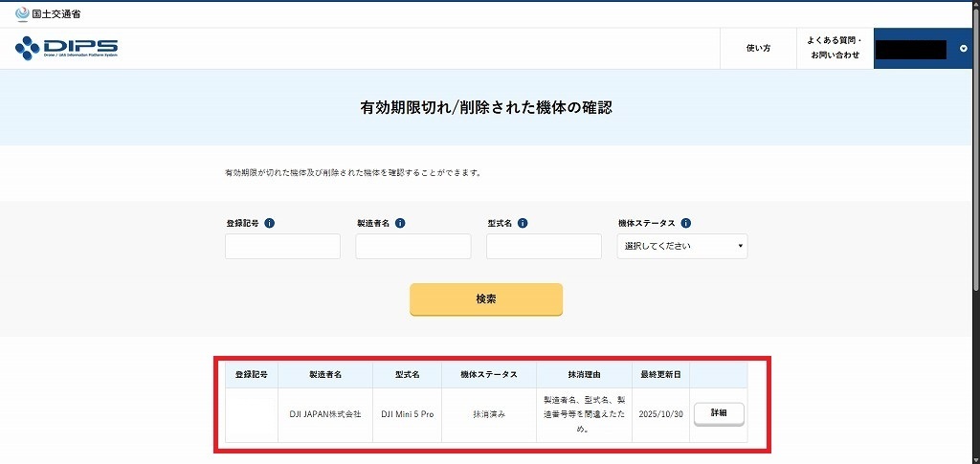Show info tooltip beside 製造者名 label
The width and height of the screenshot is (980, 464).
point(400,223)
